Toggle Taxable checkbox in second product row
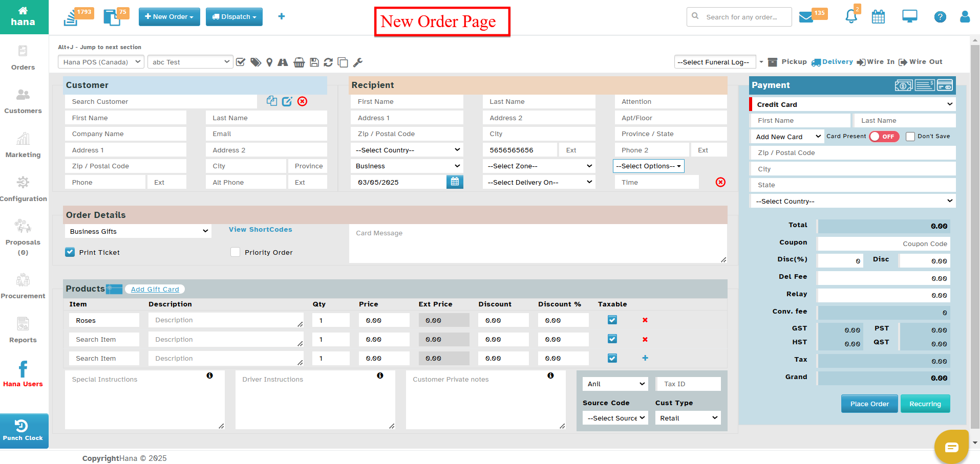The height and width of the screenshot is (464, 980). pyautogui.click(x=612, y=339)
